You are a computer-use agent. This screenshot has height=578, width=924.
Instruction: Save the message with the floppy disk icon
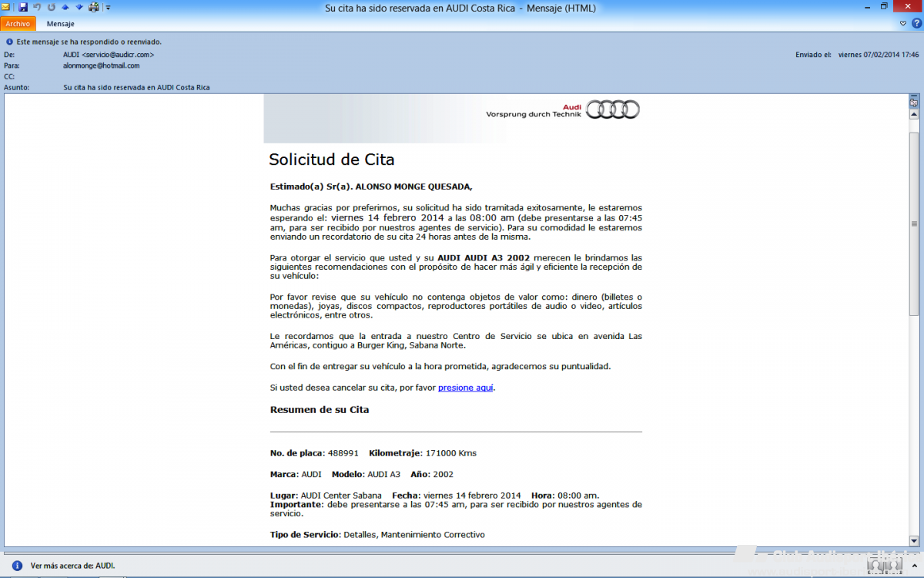tap(23, 7)
